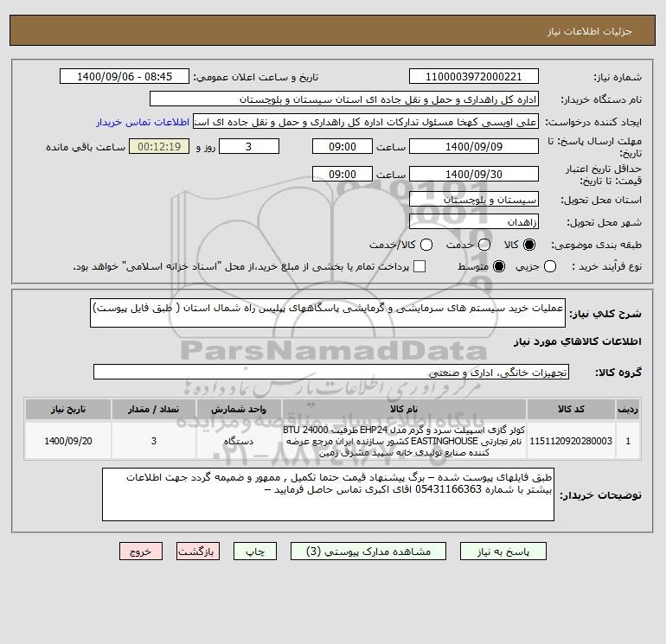The image size is (666, 644).
Task: Click the خروج exit button
Action: click(141, 552)
